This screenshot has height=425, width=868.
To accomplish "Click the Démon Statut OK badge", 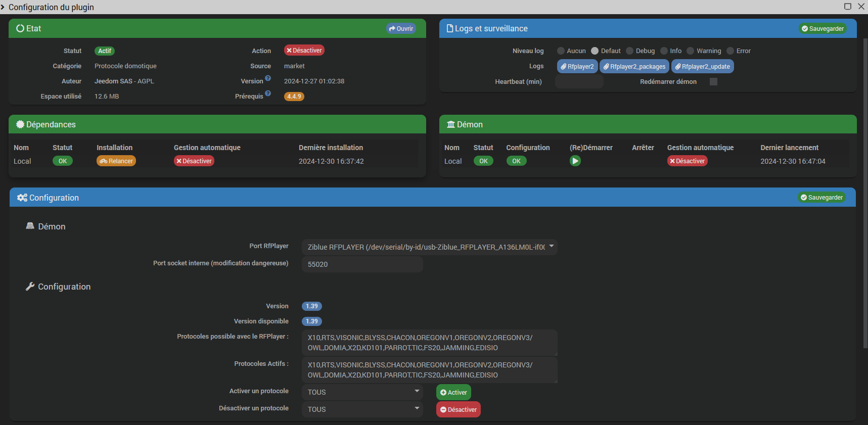I will click(x=484, y=161).
